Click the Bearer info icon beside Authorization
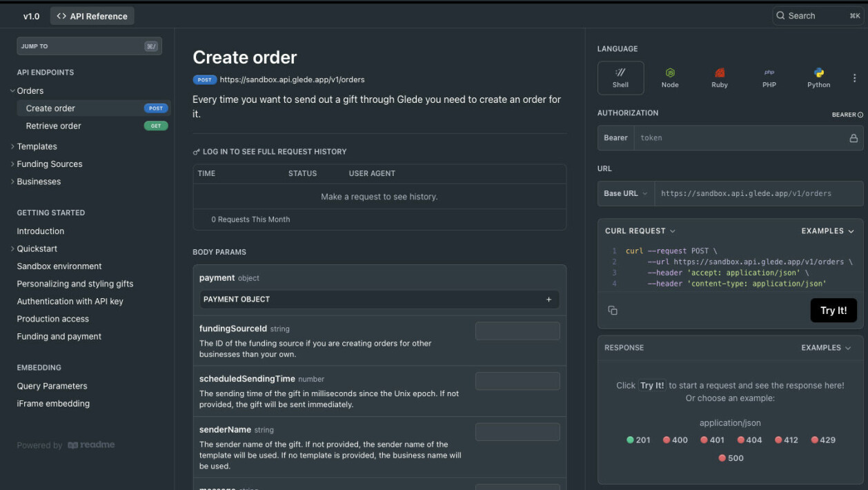868x490 pixels. 860,115
